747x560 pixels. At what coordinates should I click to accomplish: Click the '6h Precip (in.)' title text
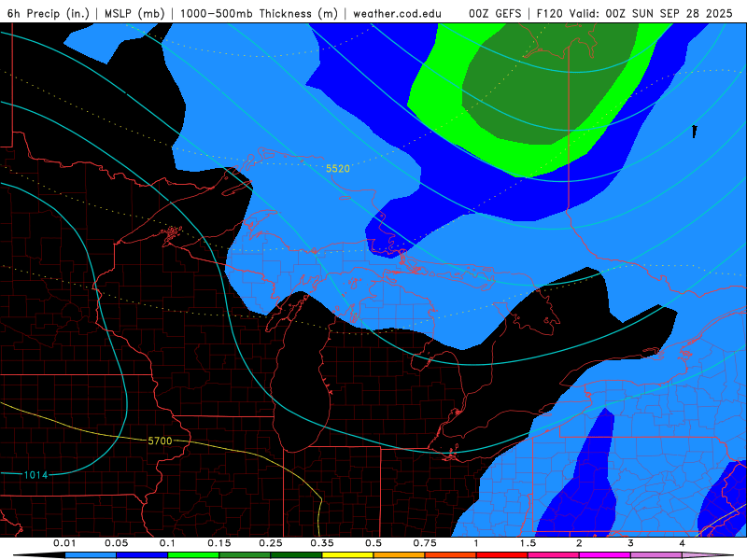[49, 13]
